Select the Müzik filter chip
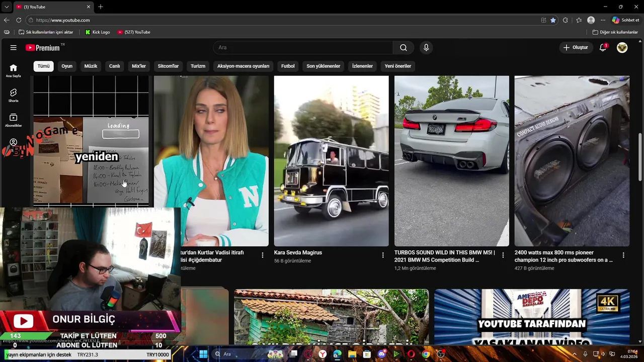The width and height of the screenshot is (644, 362). click(91, 66)
